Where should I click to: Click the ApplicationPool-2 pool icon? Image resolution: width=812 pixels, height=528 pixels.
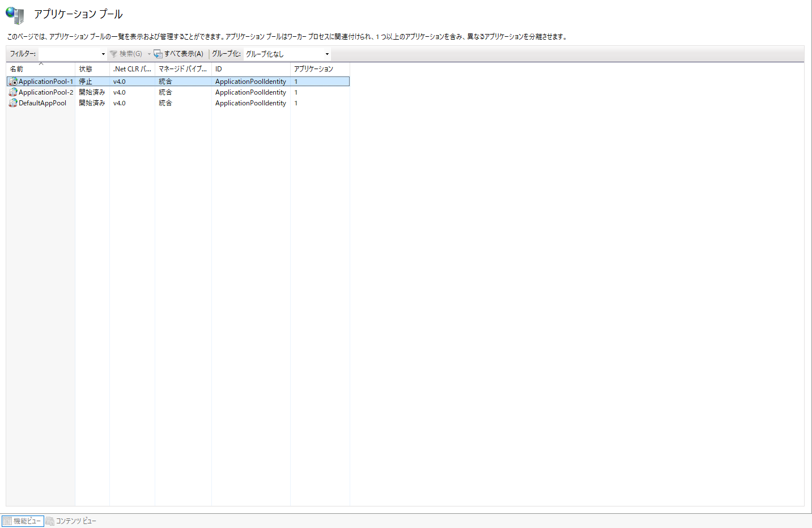(x=13, y=92)
